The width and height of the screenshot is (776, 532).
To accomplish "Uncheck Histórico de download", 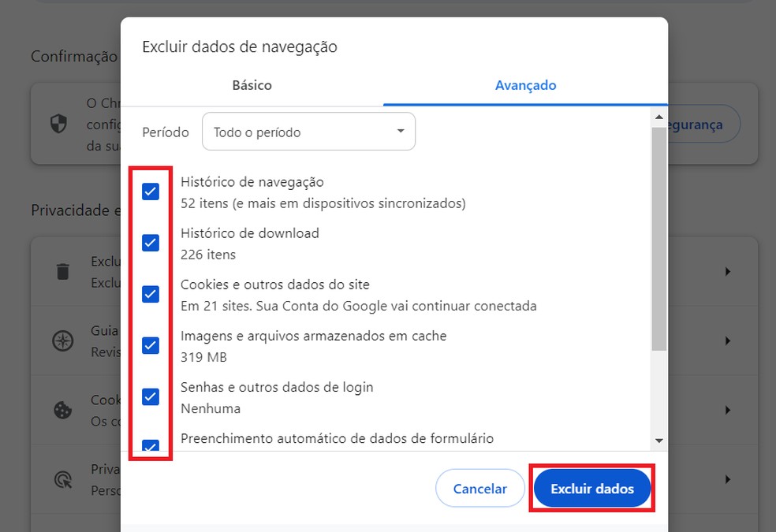I will point(150,242).
